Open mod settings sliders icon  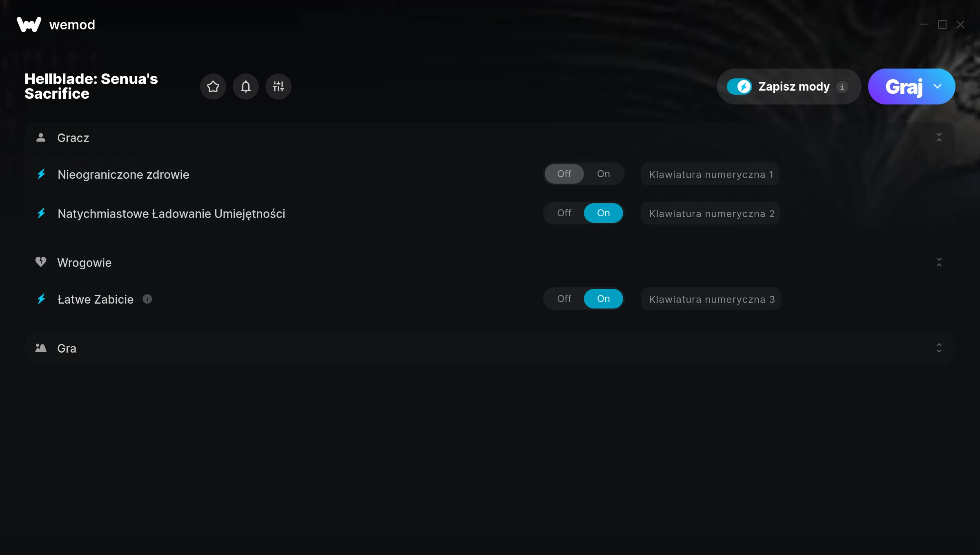click(278, 87)
